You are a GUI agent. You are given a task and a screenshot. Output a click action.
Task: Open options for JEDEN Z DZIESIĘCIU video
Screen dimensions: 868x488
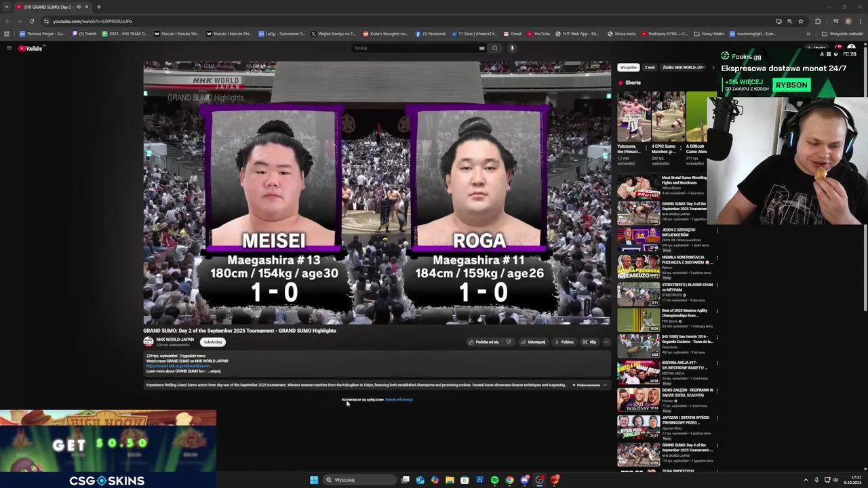pos(717,231)
